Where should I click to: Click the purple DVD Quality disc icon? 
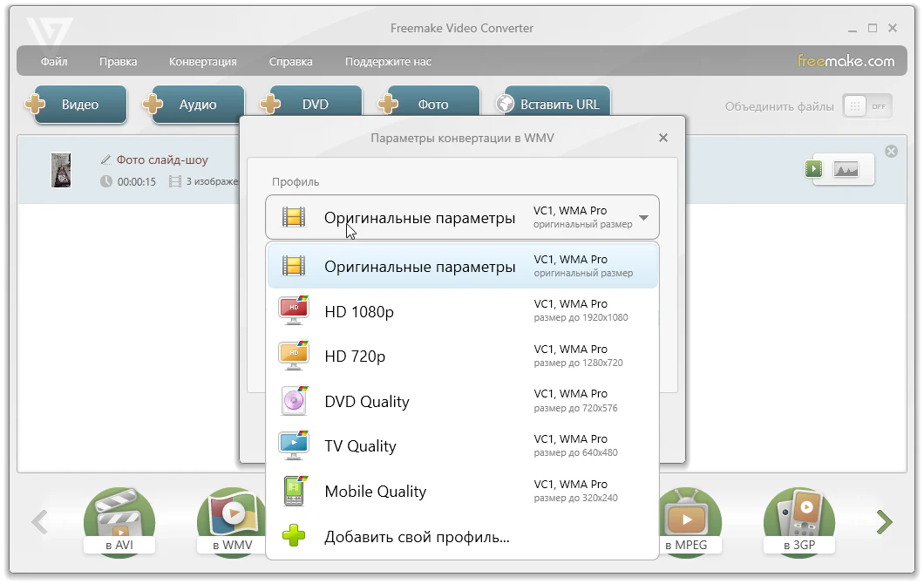(x=294, y=401)
